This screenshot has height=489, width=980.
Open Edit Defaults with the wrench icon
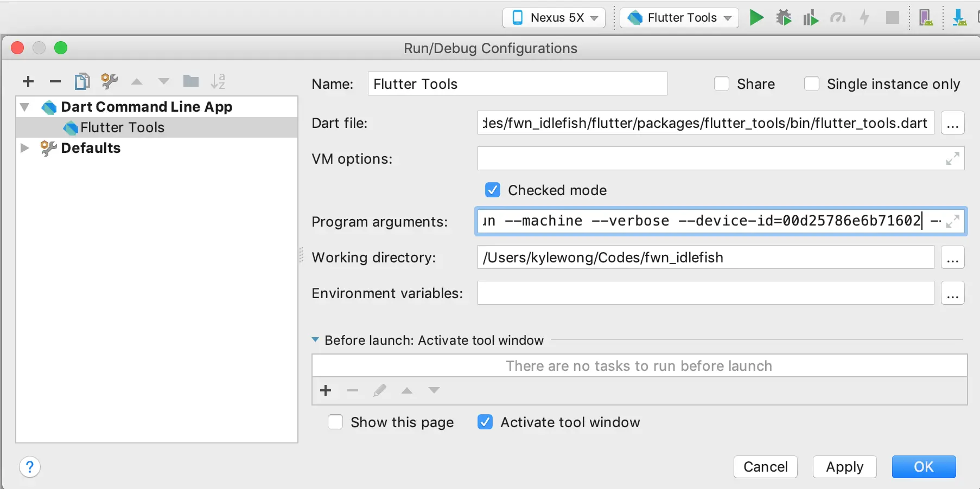(109, 81)
